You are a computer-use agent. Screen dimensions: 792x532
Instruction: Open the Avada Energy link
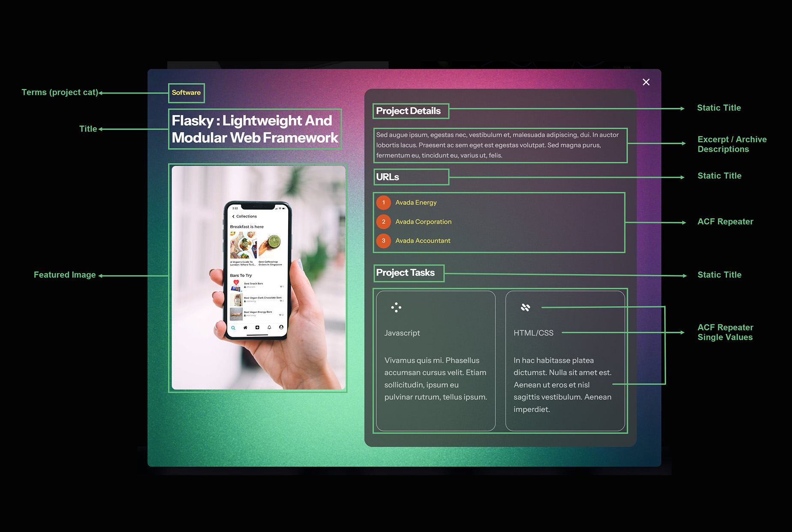[x=416, y=202]
